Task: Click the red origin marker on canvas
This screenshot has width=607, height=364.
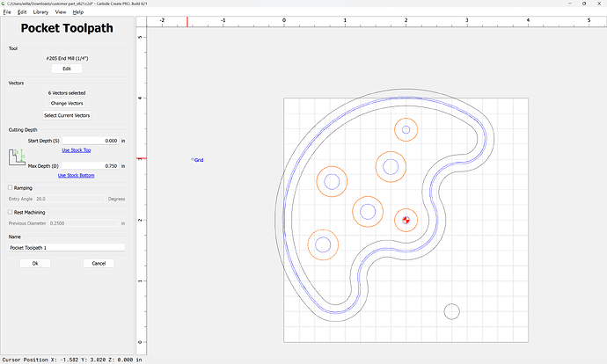Action: (406, 219)
